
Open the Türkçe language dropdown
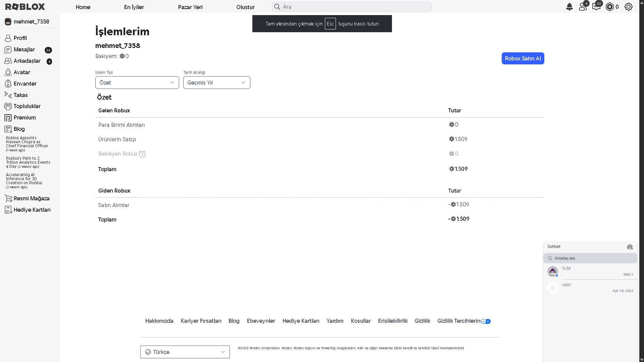tap(185, 352)
